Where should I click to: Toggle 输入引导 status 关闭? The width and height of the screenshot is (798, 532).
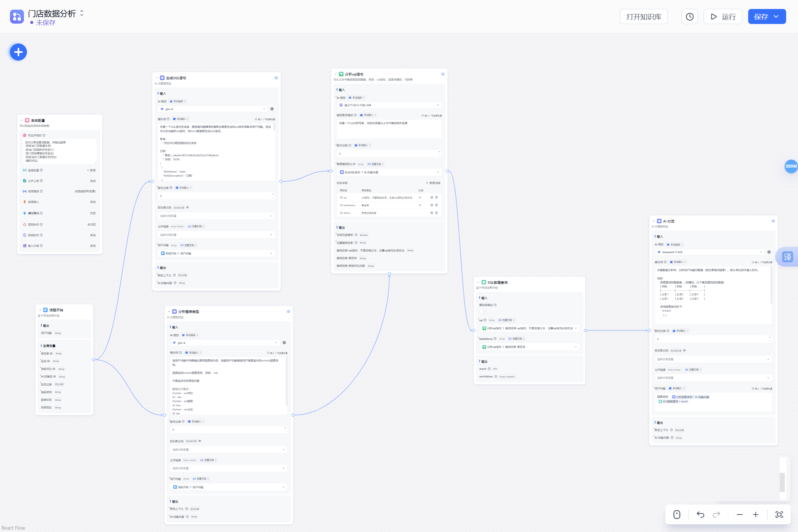click(93, 246)
